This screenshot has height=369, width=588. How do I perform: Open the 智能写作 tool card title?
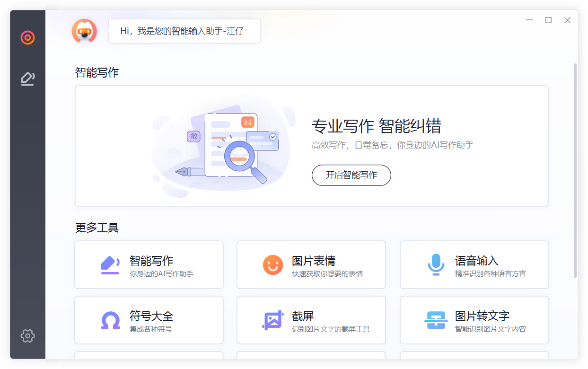tap(151, 261)
